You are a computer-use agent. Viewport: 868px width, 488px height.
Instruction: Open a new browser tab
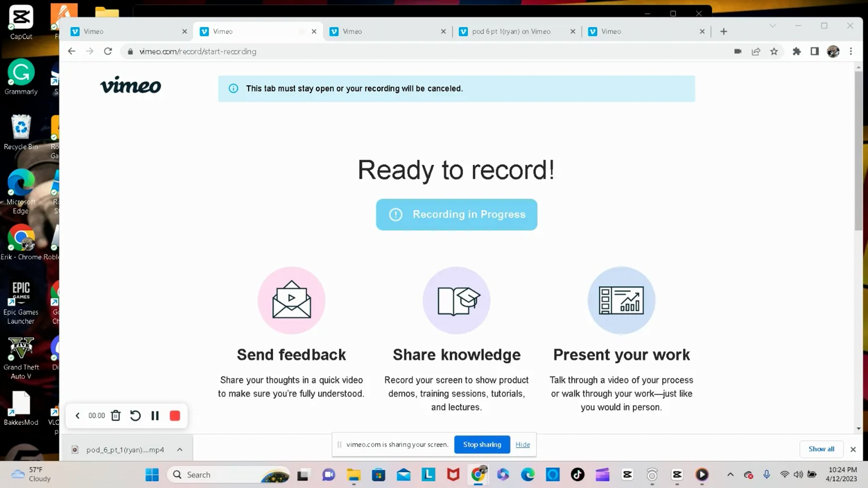(x=724, y=31)
